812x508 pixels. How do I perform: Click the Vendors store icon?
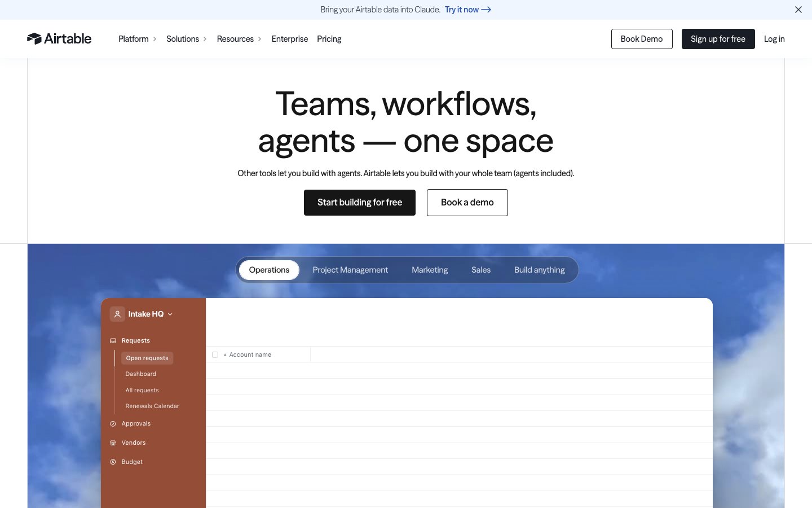click(113, 443)
